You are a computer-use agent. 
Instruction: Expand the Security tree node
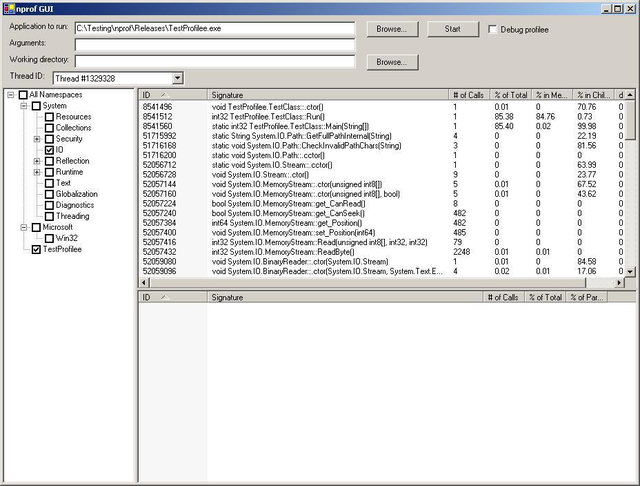click(37, 139)
